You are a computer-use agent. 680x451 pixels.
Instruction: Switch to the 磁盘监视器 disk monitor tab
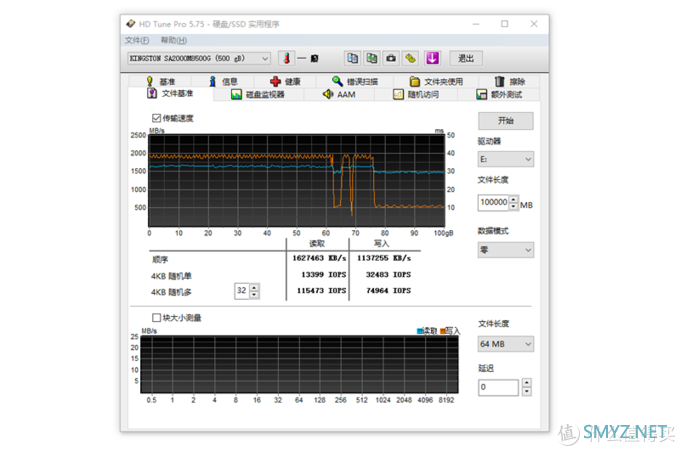point(258,95)
